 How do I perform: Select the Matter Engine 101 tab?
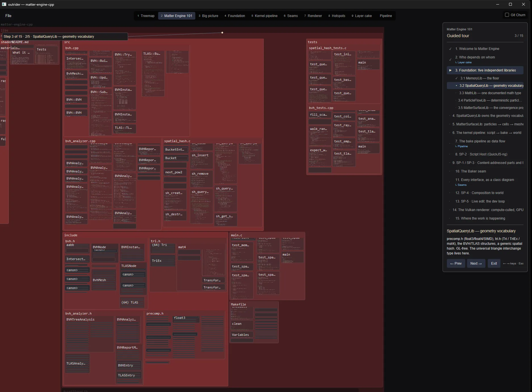(177, 16)
